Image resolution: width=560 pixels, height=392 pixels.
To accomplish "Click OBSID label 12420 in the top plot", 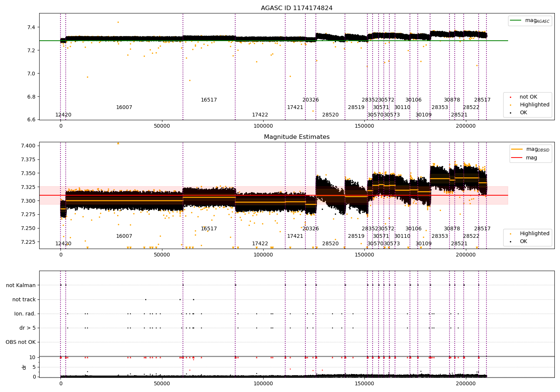I will coord(63,115).
